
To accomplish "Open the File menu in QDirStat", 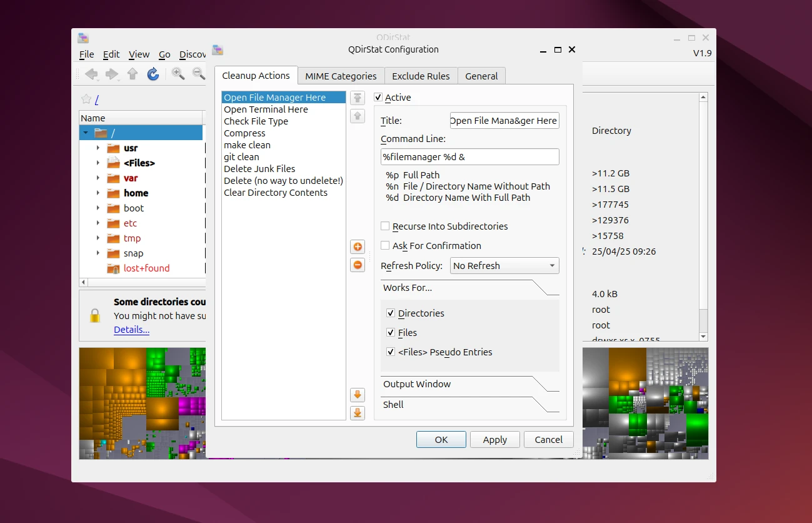I will pos(87,54).
